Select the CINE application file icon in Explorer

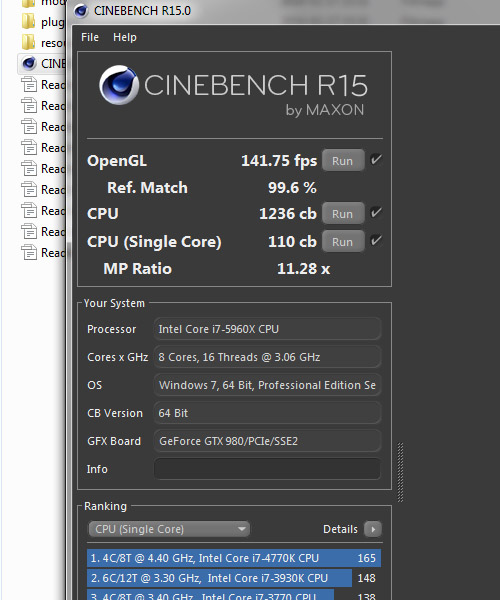click(29, 64)
